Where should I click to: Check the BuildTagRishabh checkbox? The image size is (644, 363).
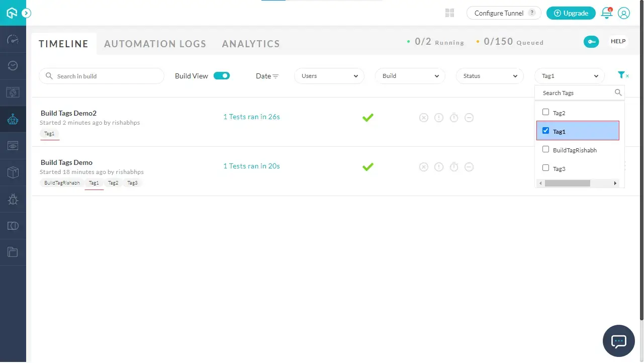point(546,149)
